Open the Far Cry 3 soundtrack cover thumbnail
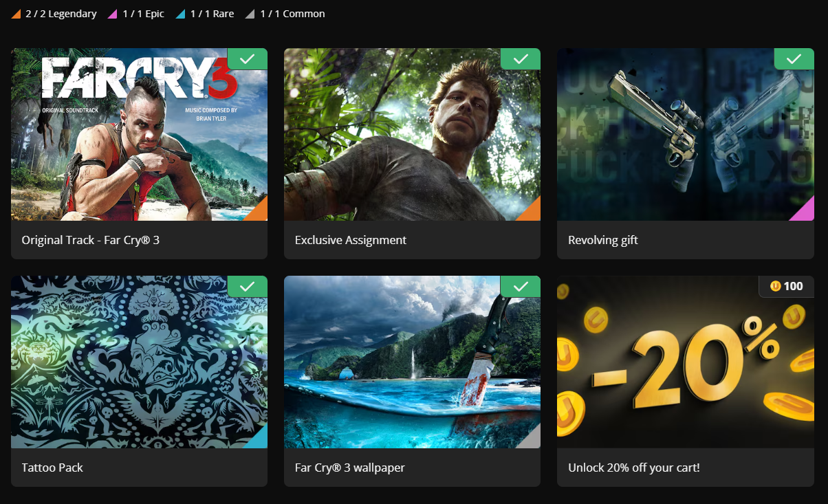828x504 pixels. [139, 135]
